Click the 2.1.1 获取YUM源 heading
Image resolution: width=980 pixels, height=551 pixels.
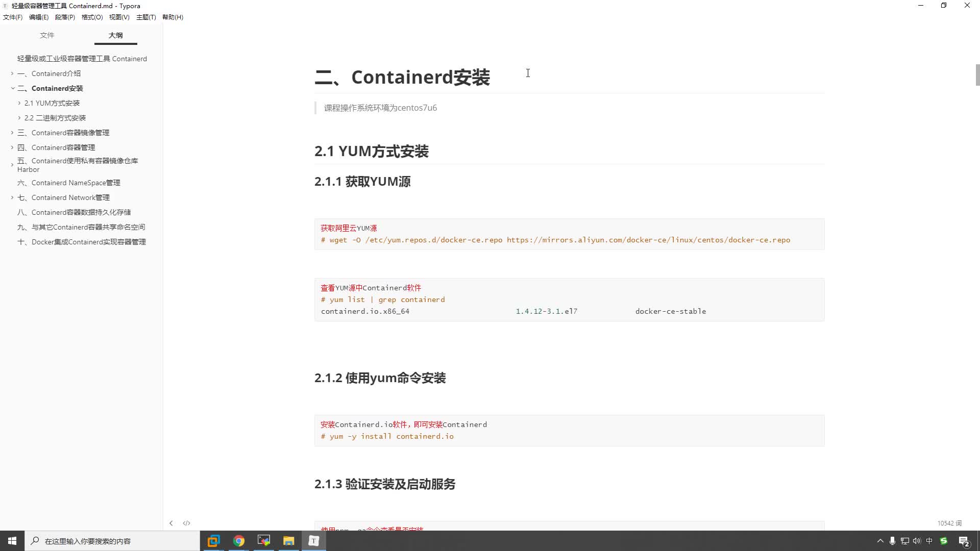click(x=362, y=182)
